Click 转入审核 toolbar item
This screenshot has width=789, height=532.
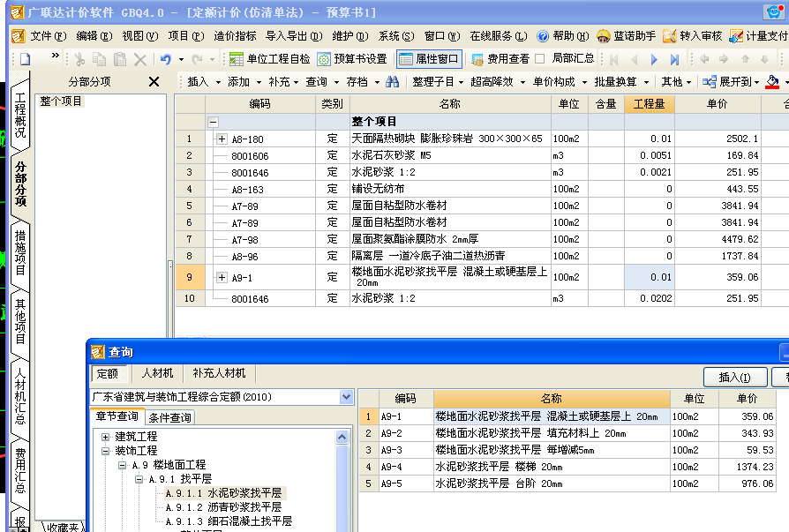[x=693, y=36]
